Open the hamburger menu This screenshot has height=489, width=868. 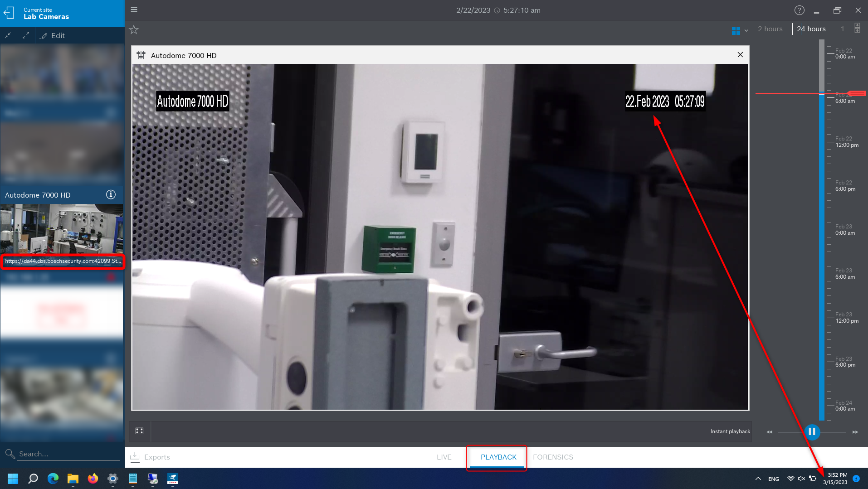[134, 10]
